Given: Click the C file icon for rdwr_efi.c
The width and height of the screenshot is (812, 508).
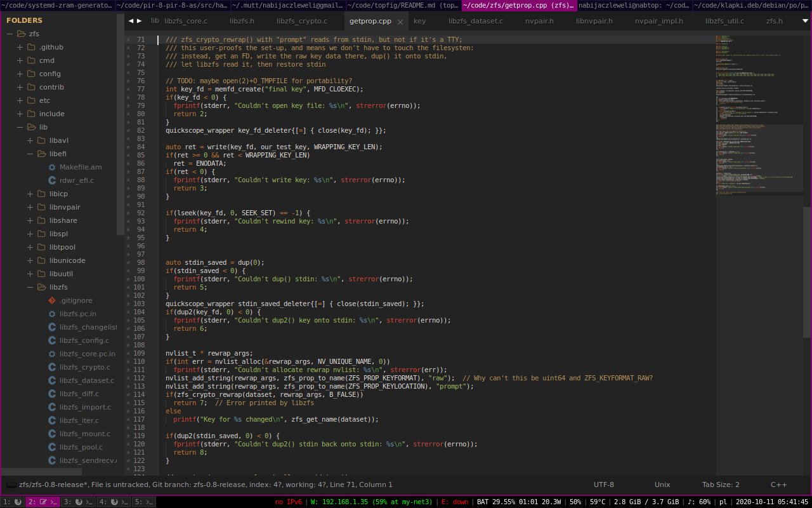Looking at the screenshot, I should click(x=52, y=180).
